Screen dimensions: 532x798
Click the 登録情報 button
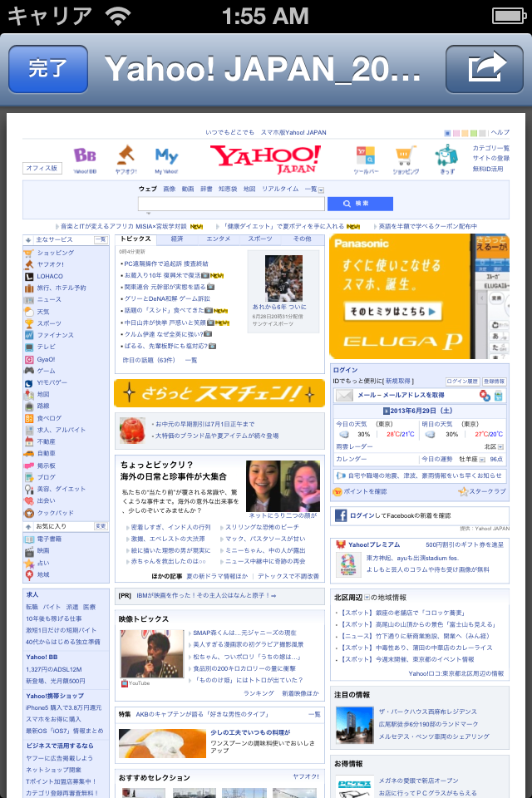coord(494,382)
